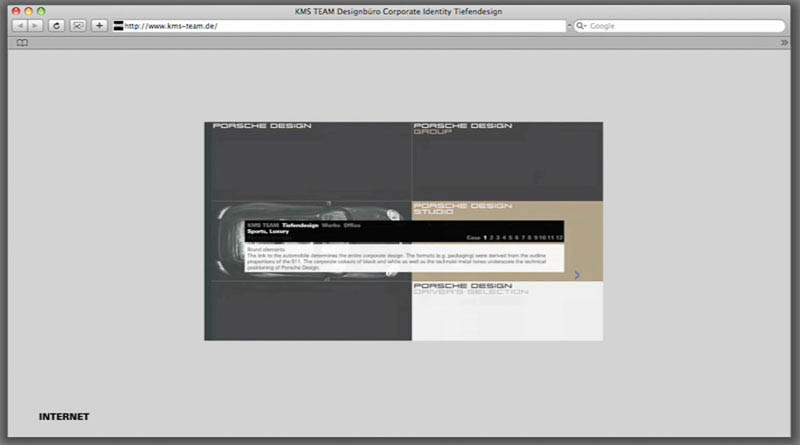Open KMS TEAM nav item
Screen dimensions: 800x445
(x=263, y=225)
